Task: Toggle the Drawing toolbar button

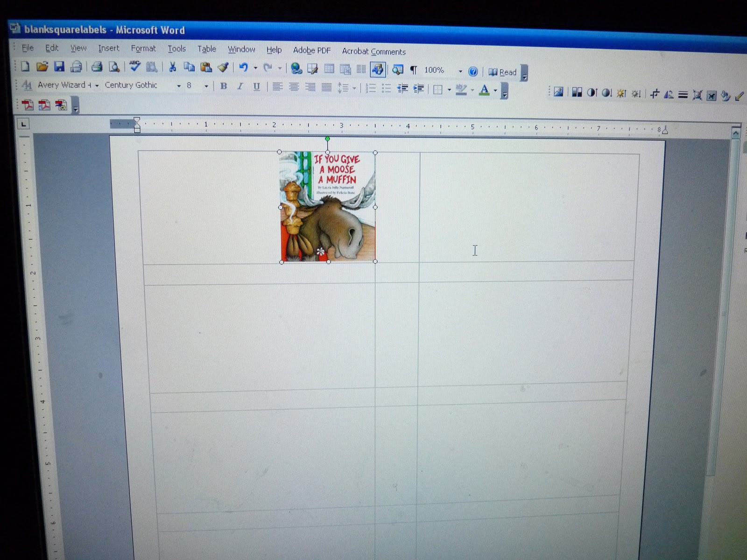Action: pyautogui.click(x=377, y=70)
